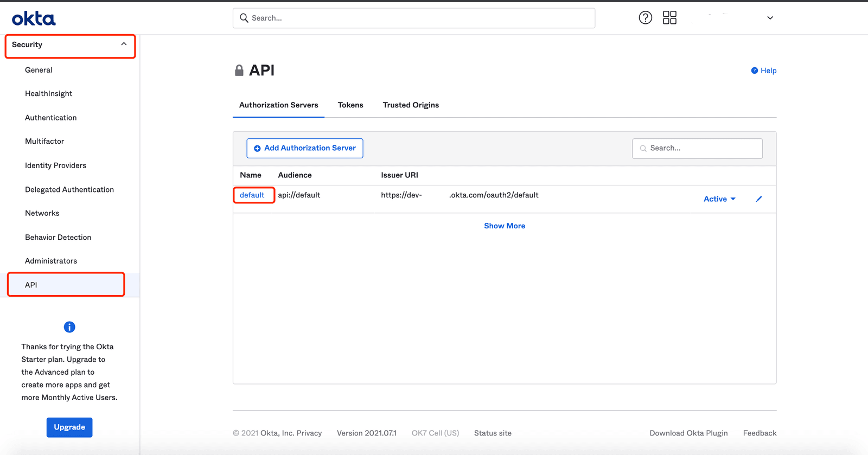The height and width of the screenshot is (455, 868).
Task: Click the top Search input field
Action: 414,18
